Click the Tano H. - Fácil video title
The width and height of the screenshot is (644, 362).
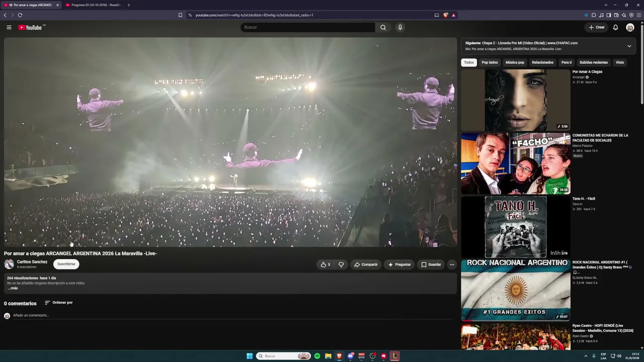[x=584, y=199]
